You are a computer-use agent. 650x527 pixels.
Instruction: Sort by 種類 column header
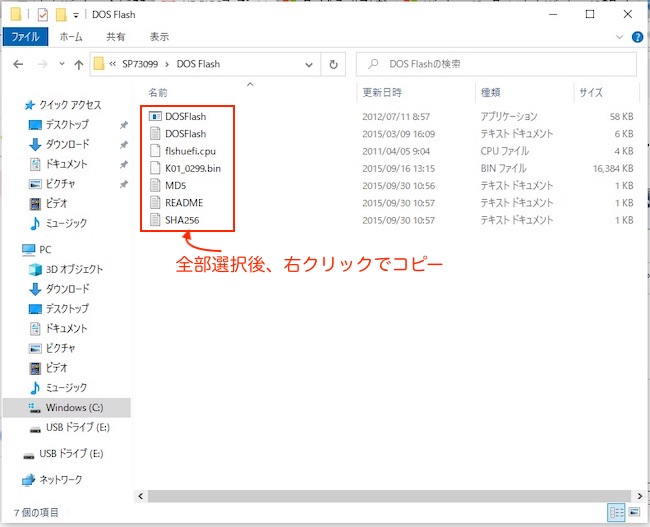tap(490, 92)
